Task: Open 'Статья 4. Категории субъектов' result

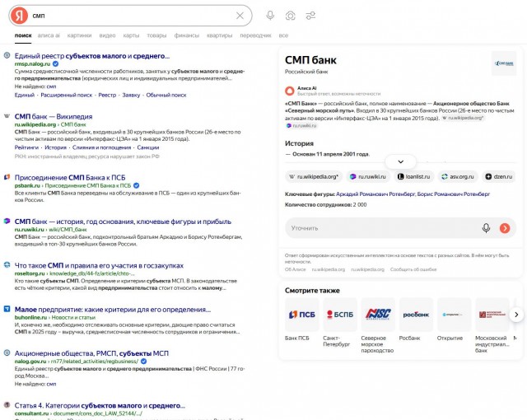Action: coord(100,406)
